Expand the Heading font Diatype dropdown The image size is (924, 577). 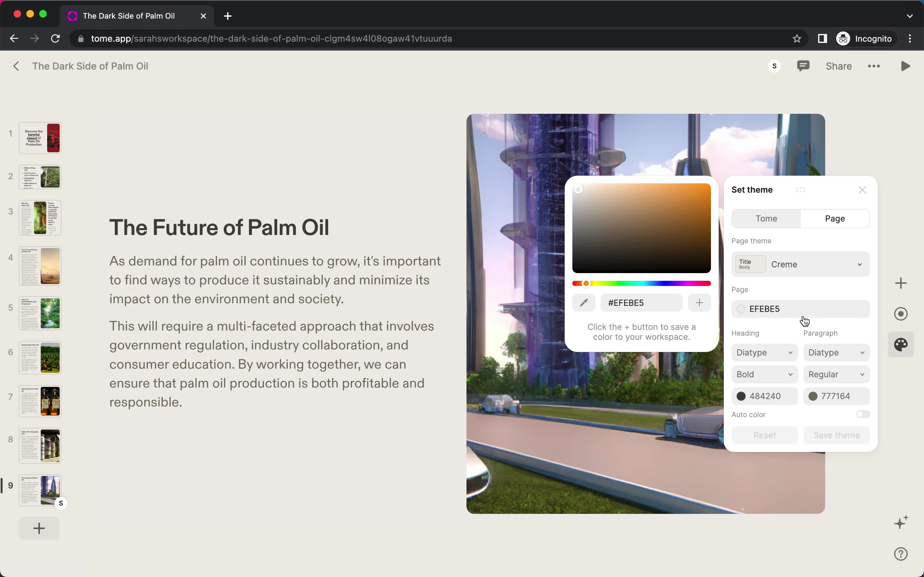764,352
